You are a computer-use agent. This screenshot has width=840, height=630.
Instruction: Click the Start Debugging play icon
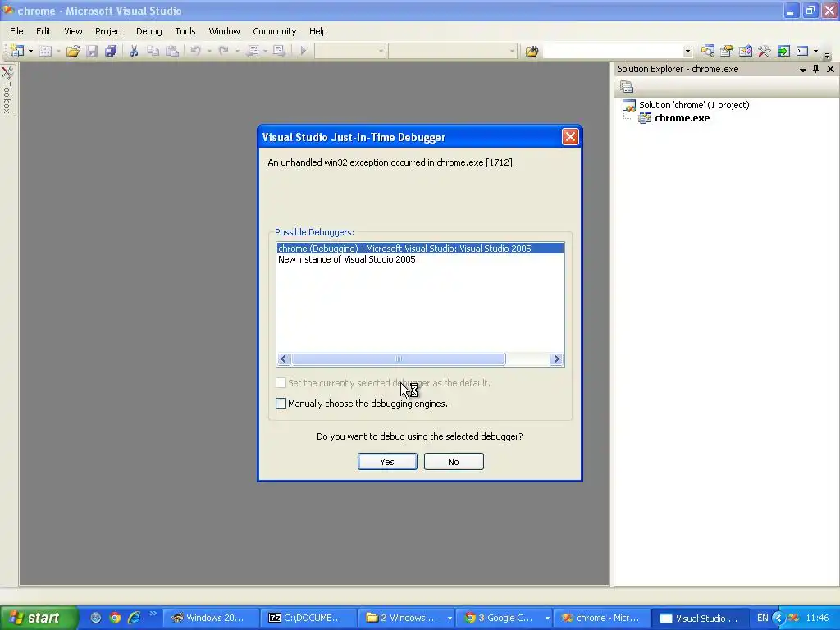[304, 51]
